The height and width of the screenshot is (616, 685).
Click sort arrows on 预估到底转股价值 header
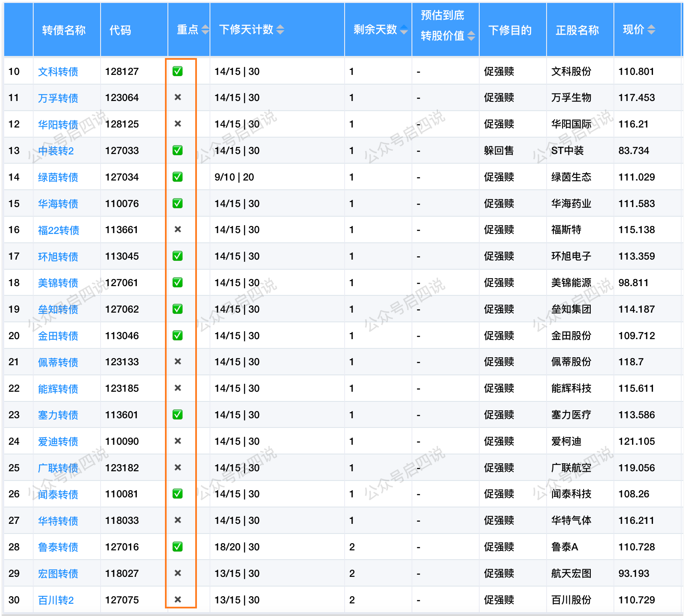point(471,36)
